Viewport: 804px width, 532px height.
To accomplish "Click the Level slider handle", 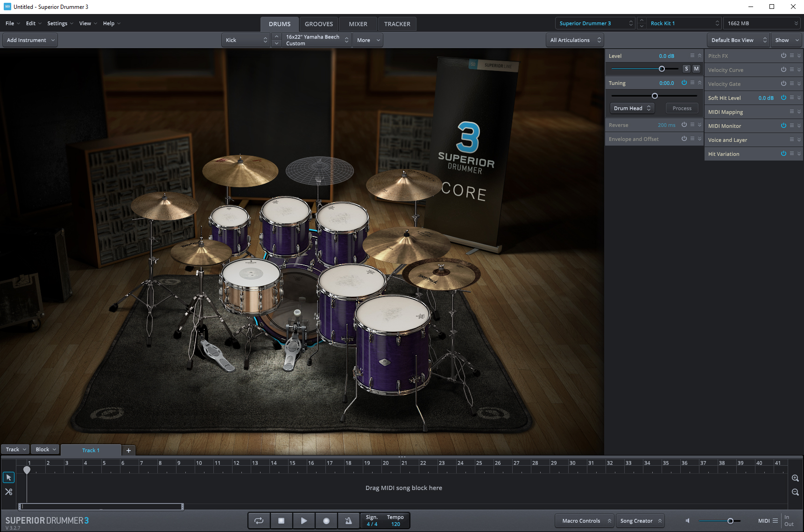I will 662,69.
